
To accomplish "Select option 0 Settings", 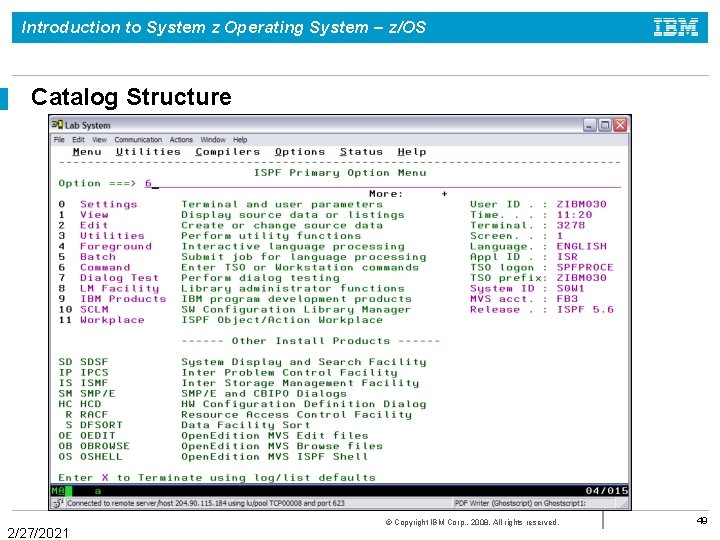I will point(98,204).
